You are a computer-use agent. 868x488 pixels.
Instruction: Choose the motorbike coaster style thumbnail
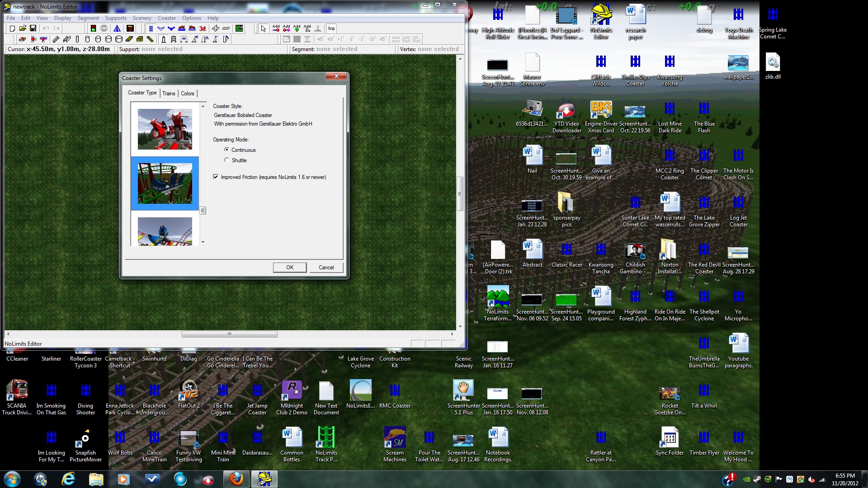tap(165, 129)
